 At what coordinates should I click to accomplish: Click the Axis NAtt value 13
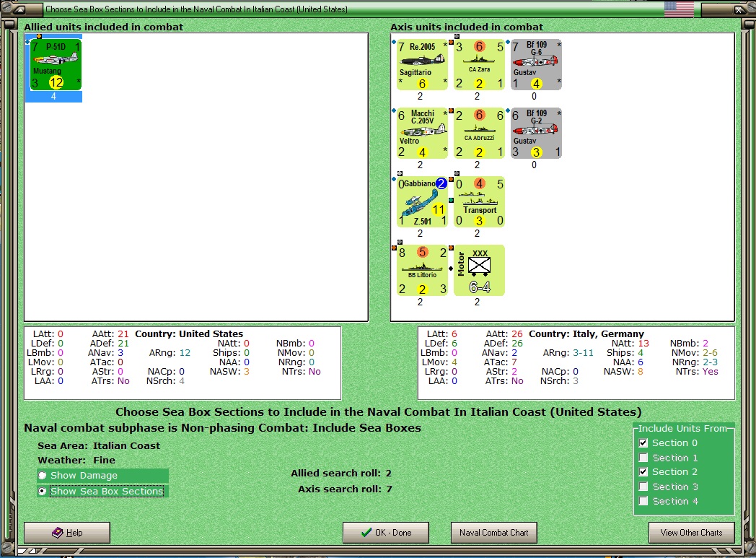click(x=643, y=344)
